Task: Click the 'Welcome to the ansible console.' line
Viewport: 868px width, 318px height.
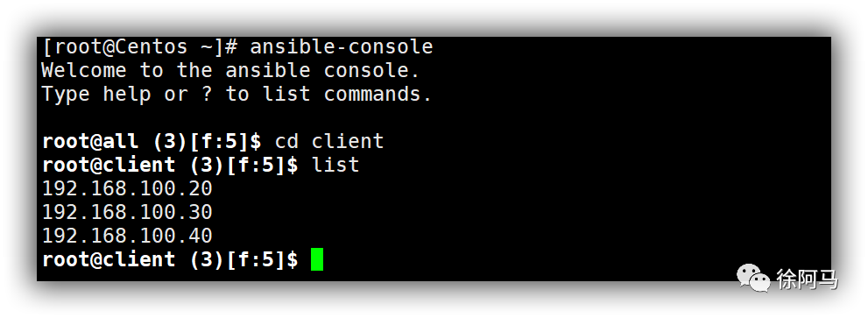Action: pyautogui.click(x=231, y=70)
